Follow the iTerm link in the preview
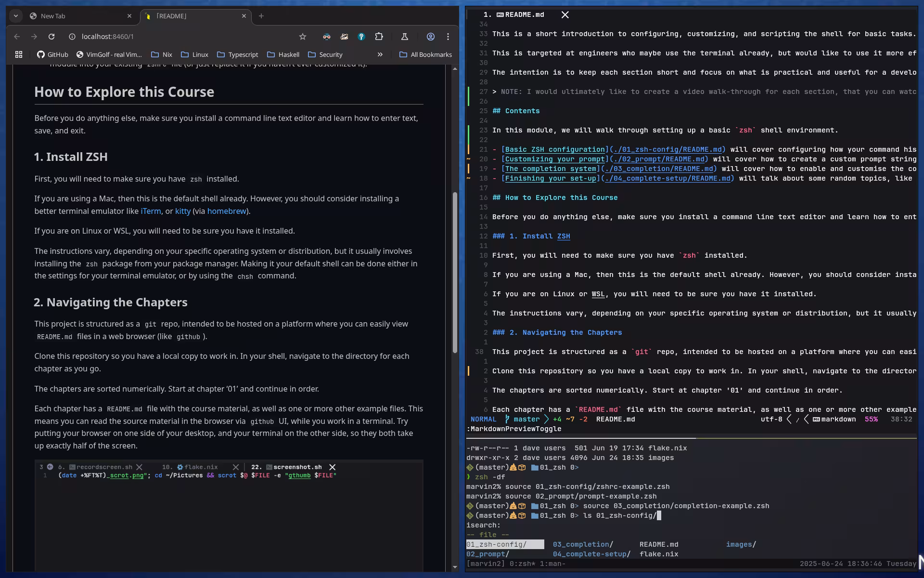Viewport: 924px width, 578px height. click(x=151, y=211)
